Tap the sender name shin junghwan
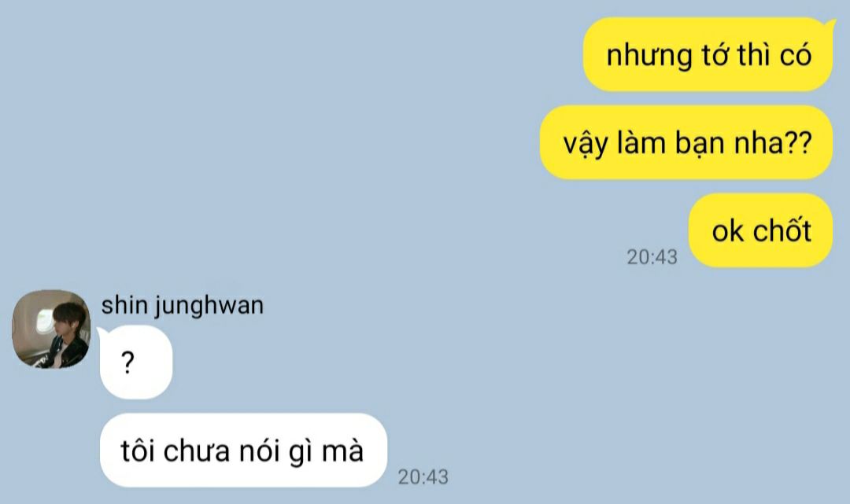 point(182,306)
